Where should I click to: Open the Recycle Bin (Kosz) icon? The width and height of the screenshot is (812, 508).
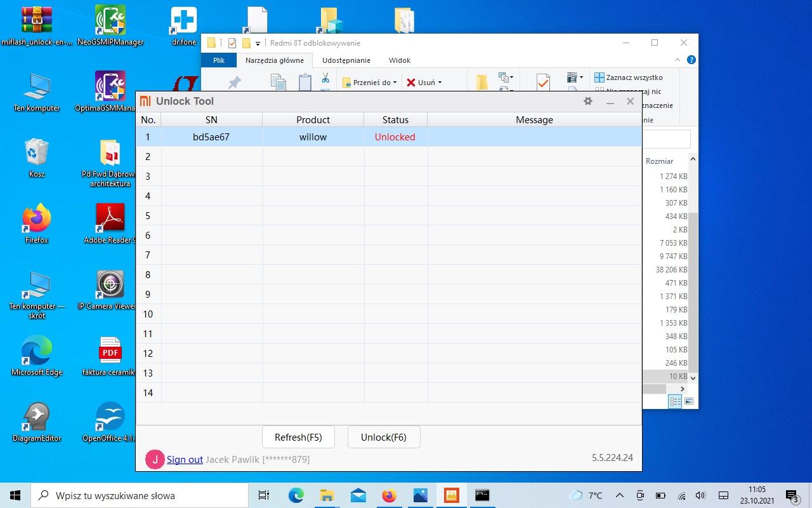(36, 154)
